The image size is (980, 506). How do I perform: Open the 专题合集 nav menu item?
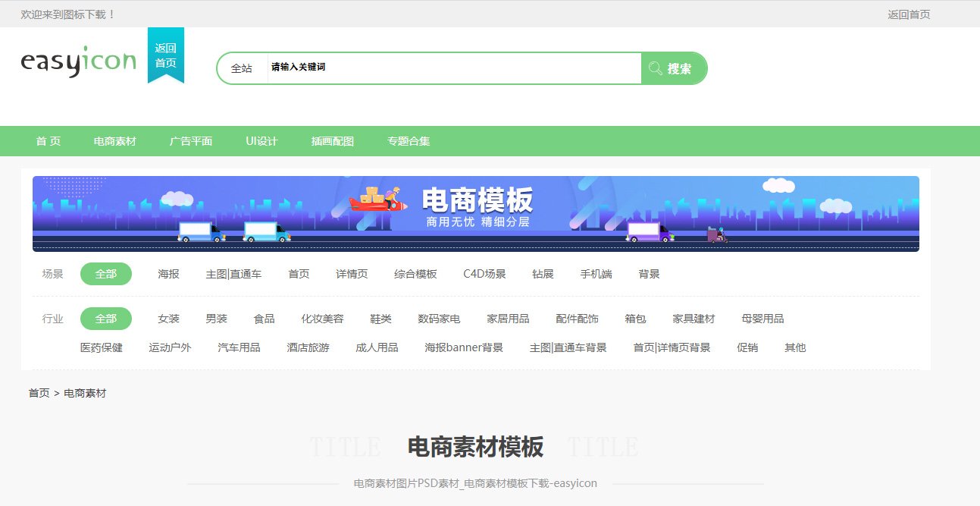point(409,141)
